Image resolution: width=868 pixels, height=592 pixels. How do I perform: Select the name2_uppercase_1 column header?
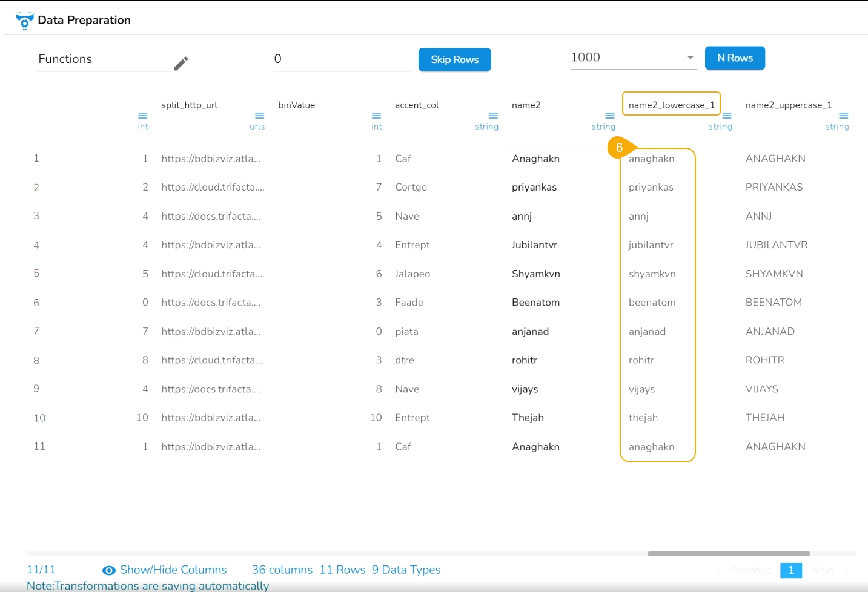pyautogui.click(x=789, y=105)
